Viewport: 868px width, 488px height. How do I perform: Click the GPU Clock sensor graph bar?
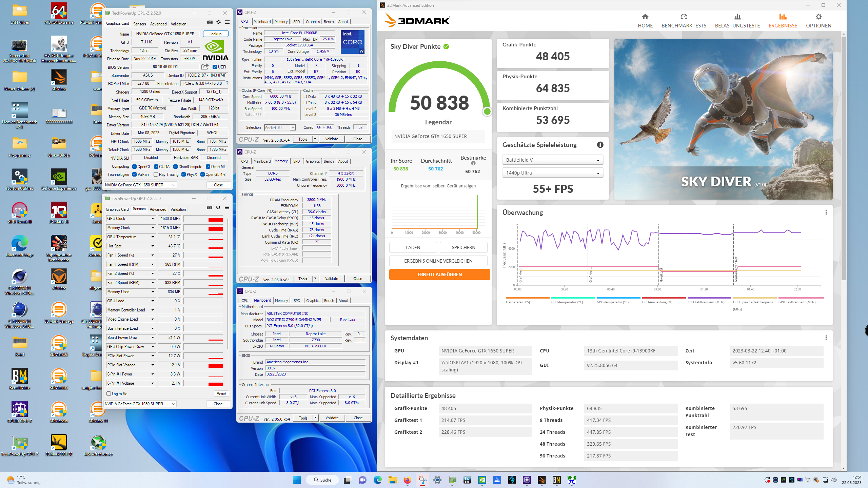[x=203, y=219]
